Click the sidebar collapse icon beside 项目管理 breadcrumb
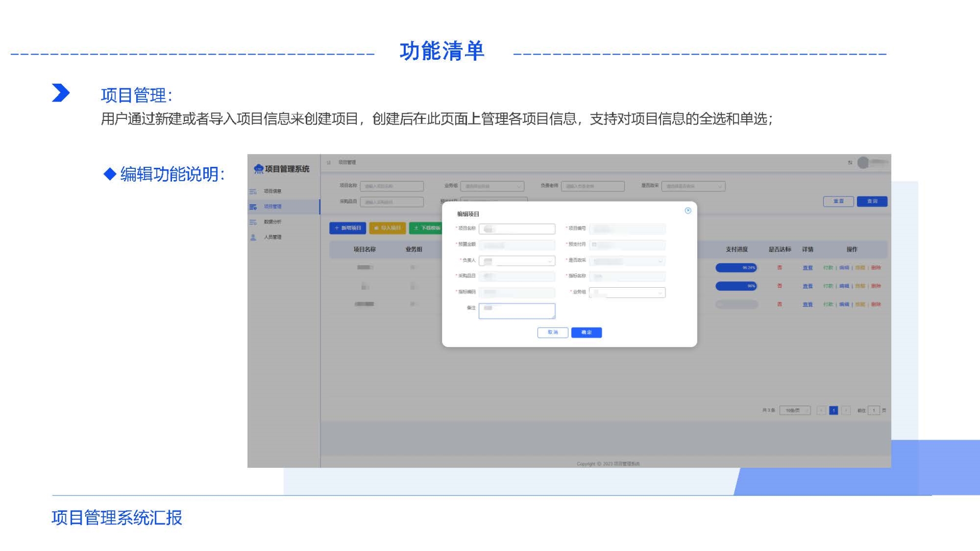Viewport: 980px width, 551px height. pyautogui.click(x=329, y=162)
